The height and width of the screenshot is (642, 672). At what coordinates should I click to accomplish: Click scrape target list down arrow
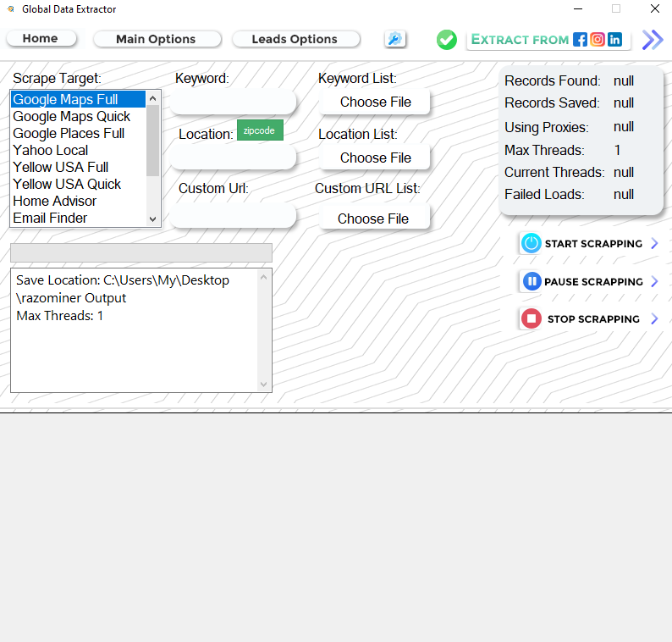click(x=152, y=219)
